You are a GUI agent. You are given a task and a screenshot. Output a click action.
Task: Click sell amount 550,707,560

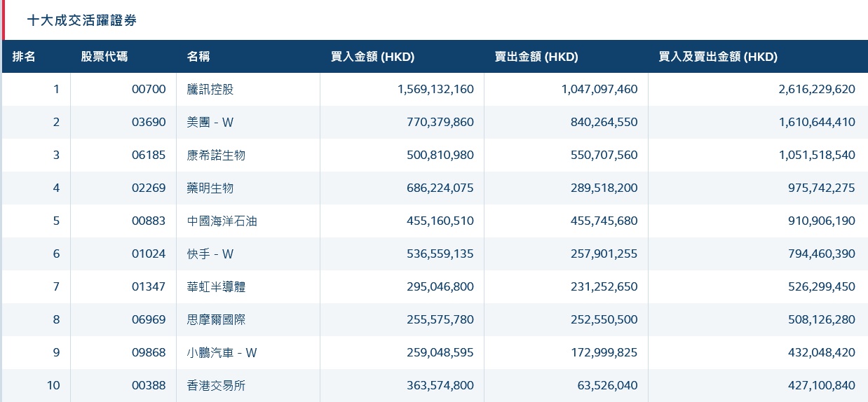pos(604,155)
